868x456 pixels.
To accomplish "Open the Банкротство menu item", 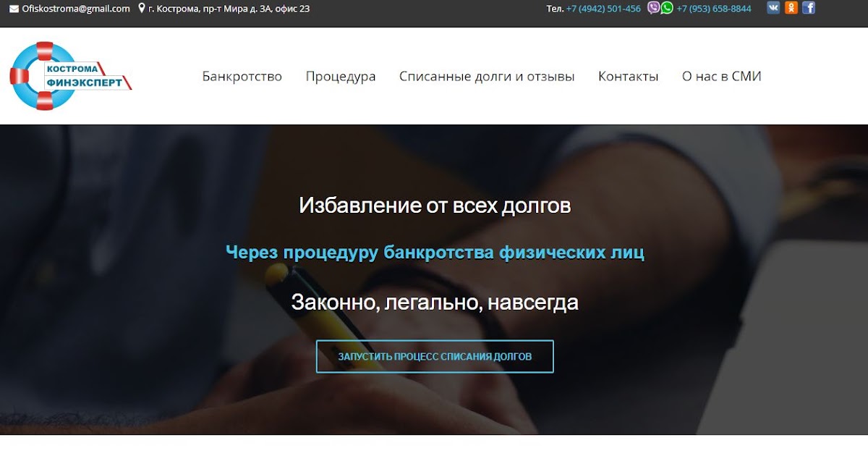I will coord(242,76).
